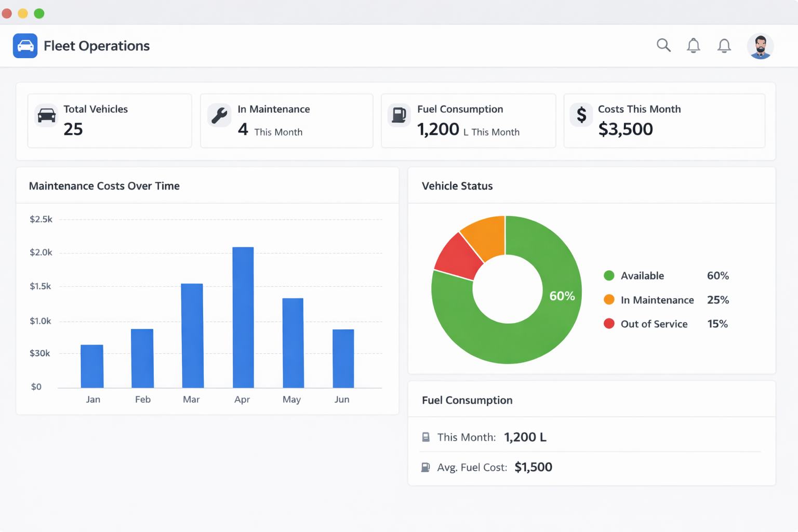Open search with the magnifying glass icon

[x=663, y=45]
